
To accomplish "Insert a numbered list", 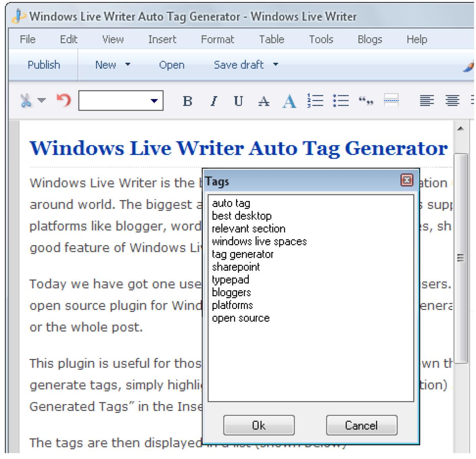I will (315, 100).
